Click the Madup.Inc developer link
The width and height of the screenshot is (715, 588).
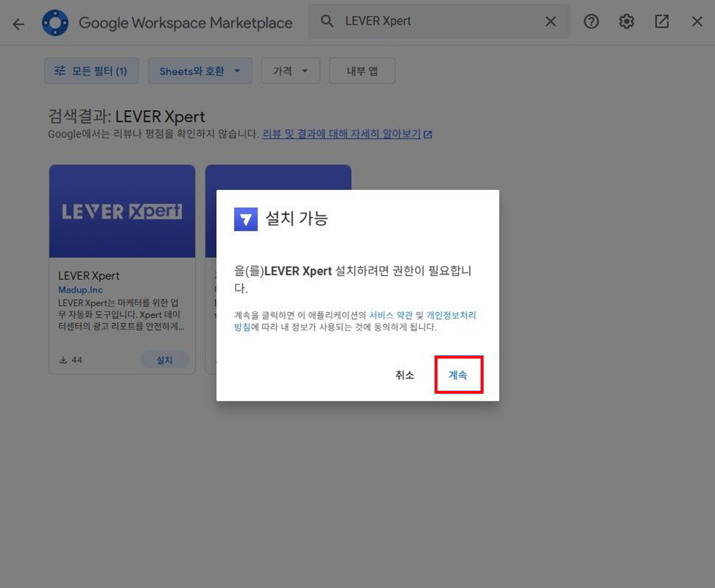(x=80, y=290)
